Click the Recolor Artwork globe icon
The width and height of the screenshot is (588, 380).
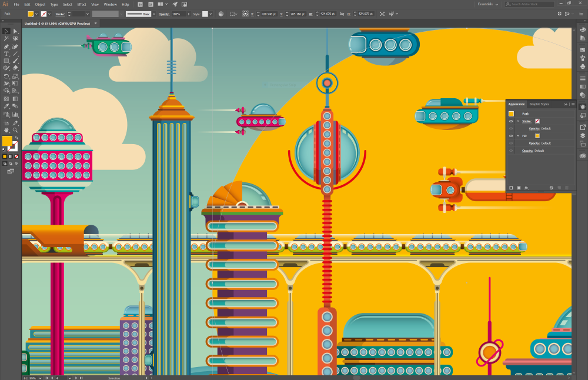click(221, 14)
